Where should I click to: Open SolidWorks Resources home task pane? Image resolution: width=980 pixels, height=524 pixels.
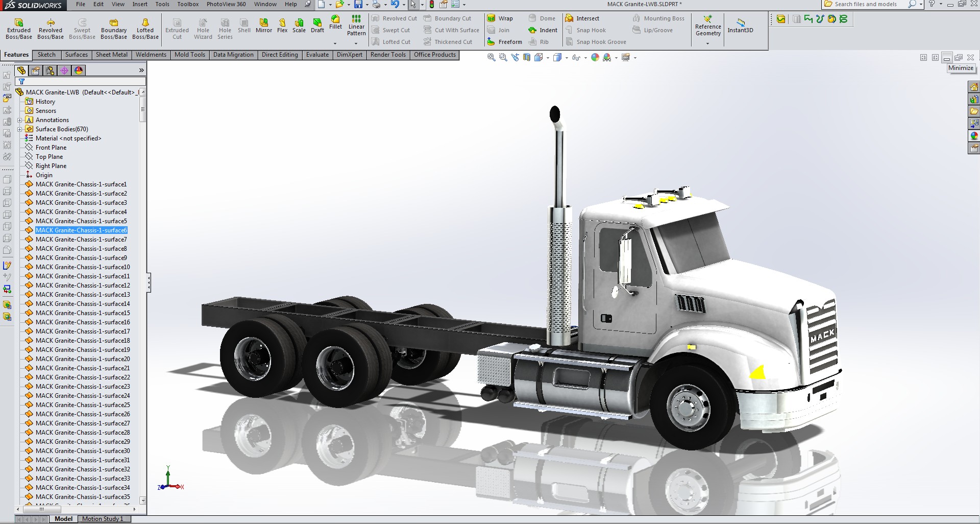pos(974,87)
